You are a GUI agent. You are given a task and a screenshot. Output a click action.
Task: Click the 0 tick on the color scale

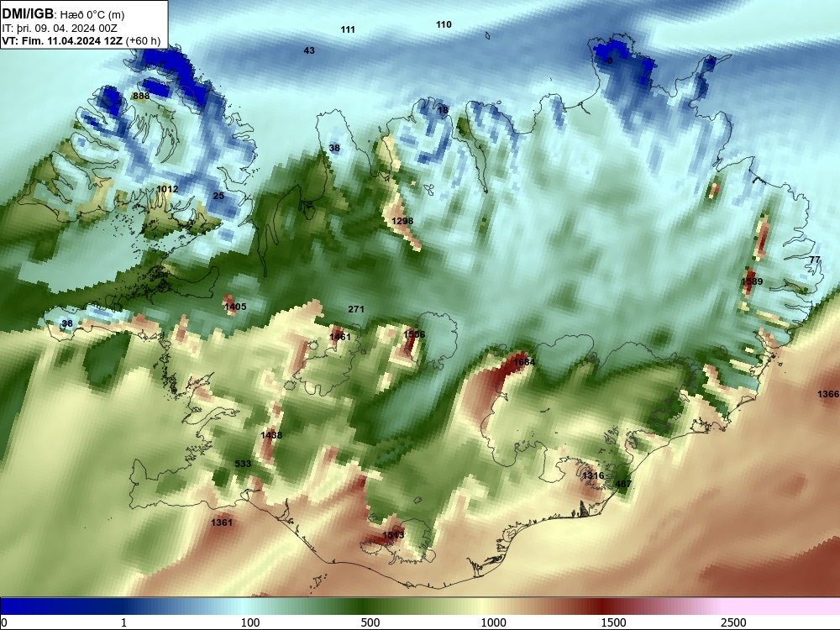pos(4,622)
